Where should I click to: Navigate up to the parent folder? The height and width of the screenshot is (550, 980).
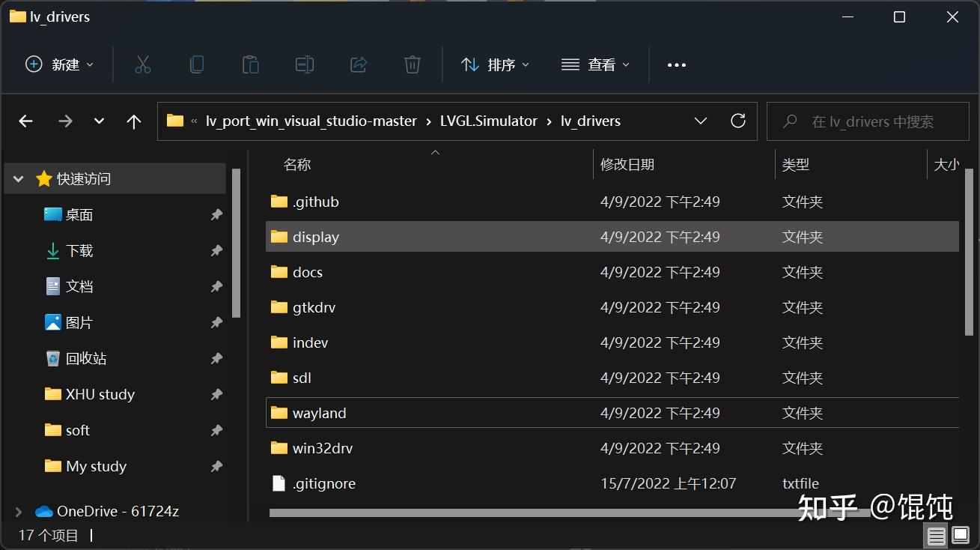coord(133,121)
